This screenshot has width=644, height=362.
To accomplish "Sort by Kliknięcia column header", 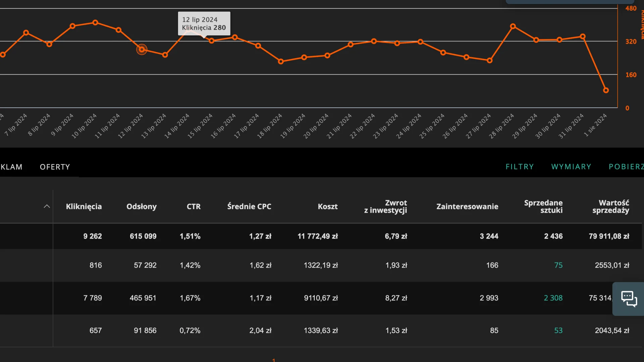I will [84, 206].
